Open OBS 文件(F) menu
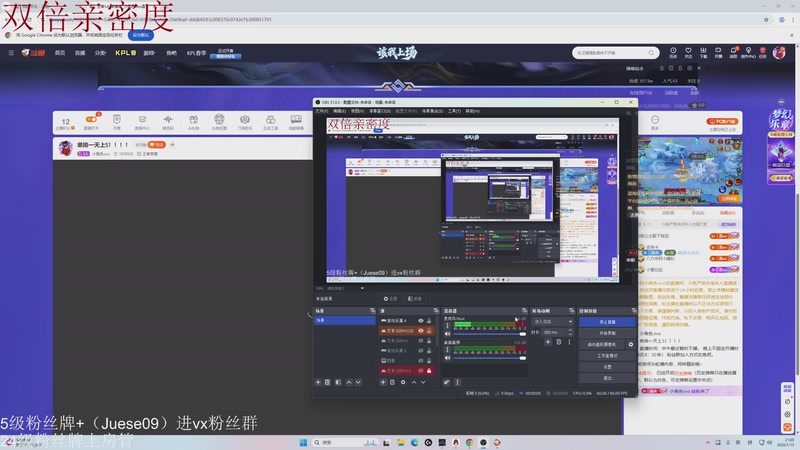The height and width of the screenshot is (450, 800). pyautogui.click(x=321, y=111)
